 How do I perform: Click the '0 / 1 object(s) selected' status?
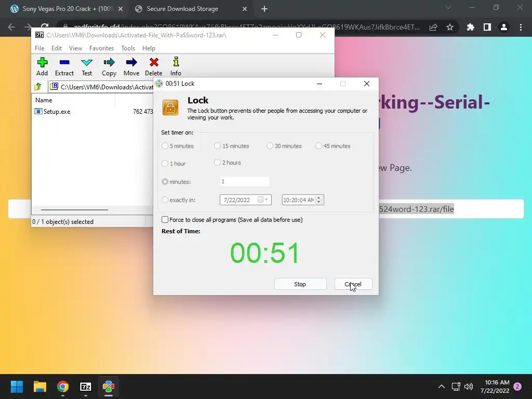[63, 221]
